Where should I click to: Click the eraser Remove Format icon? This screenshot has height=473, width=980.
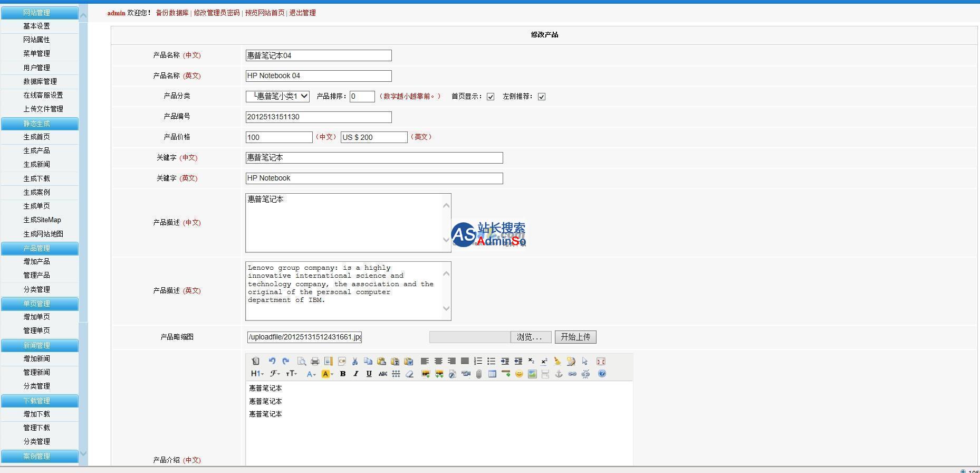pos(410,374)
